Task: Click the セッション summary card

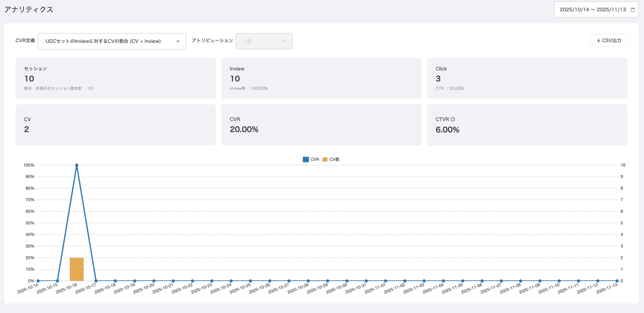Action: 116,79
